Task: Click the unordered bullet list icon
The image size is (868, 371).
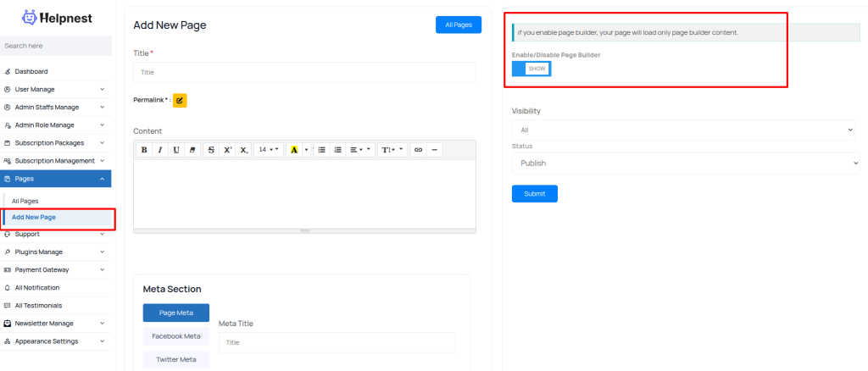Action: [x=321, y=150]
